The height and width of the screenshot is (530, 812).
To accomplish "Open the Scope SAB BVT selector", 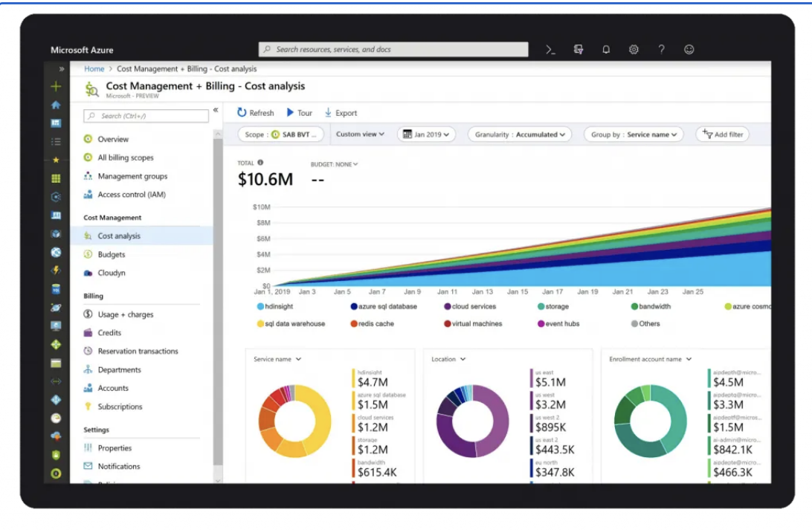I will point(280,135).
